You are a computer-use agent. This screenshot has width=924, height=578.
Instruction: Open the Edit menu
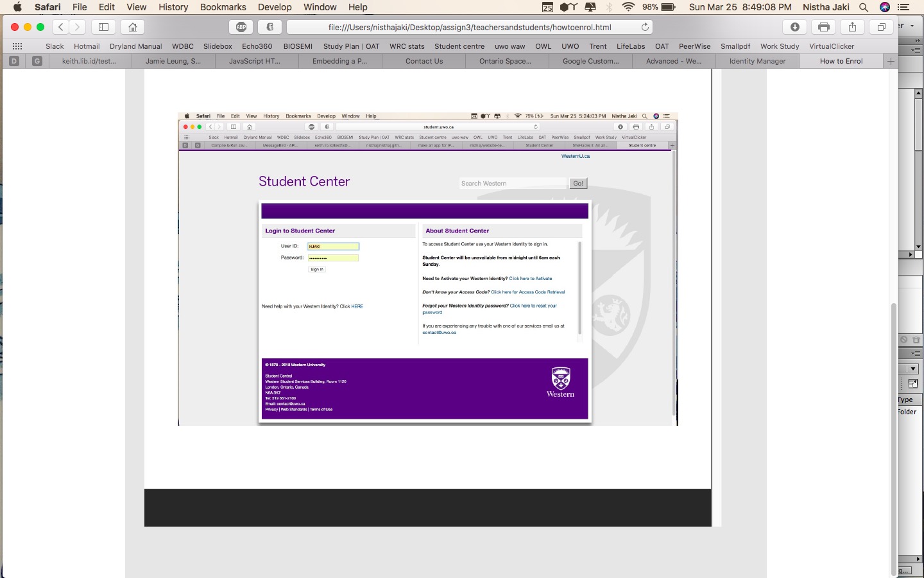click(107, 7)
